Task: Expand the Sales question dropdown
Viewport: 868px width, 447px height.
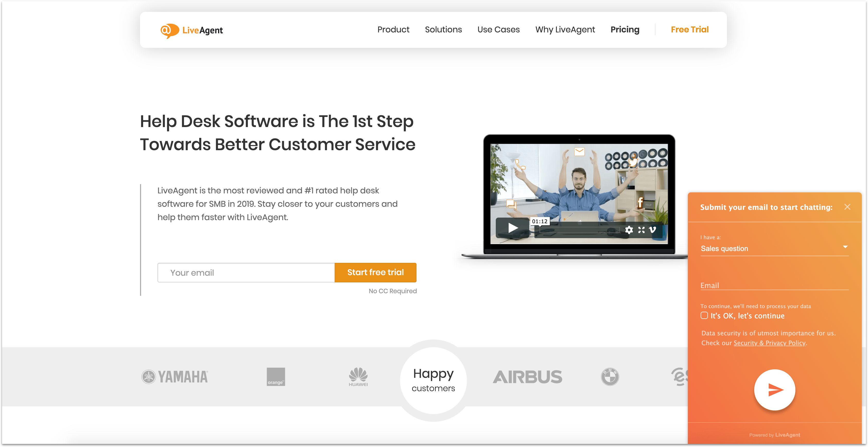Action: pyautogui.click(x=774, y=248)
